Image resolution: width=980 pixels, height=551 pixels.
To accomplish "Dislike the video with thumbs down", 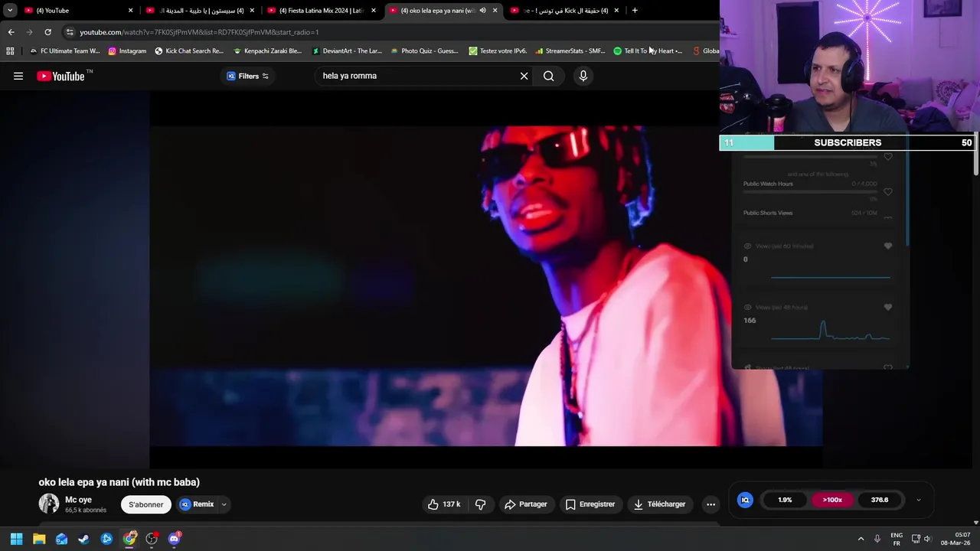I will 481,504.
